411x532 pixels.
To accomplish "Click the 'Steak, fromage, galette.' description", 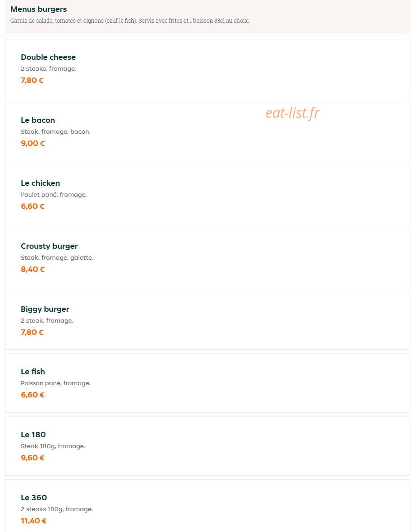I will [57, 258].
